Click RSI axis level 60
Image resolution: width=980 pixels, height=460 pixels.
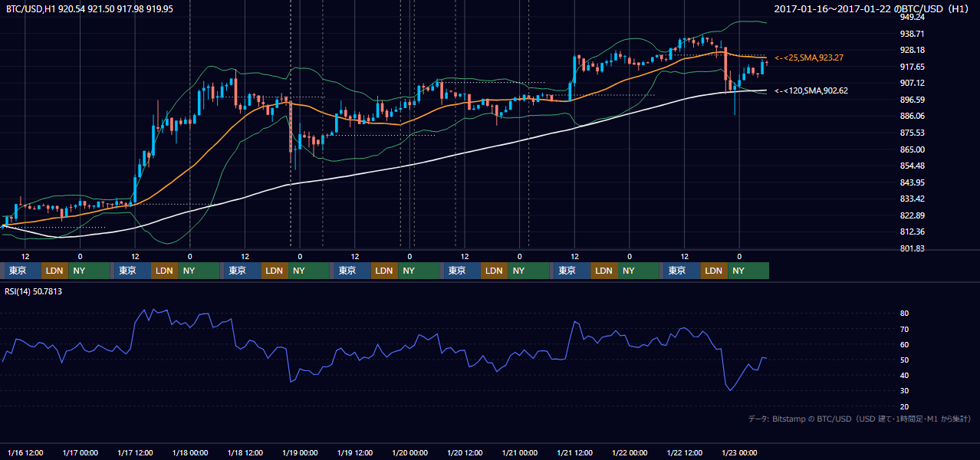904,344
